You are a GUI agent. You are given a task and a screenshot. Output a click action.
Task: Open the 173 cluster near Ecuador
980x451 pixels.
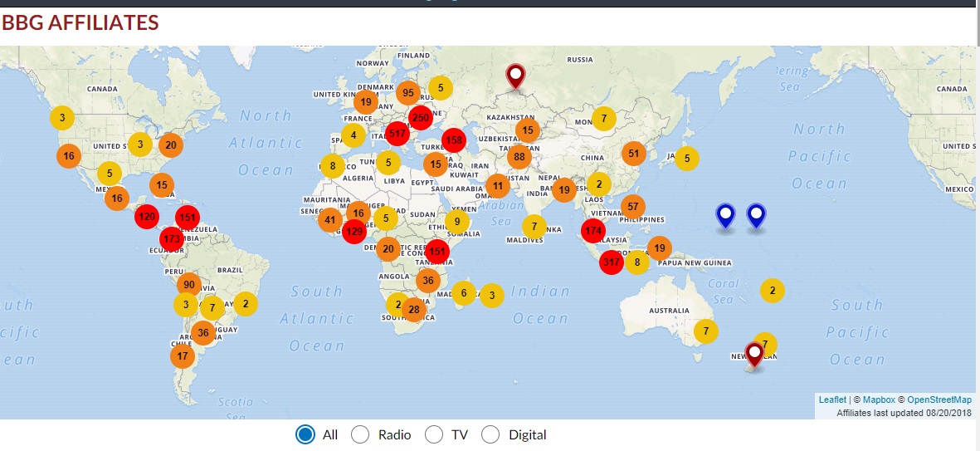point(171,238)
